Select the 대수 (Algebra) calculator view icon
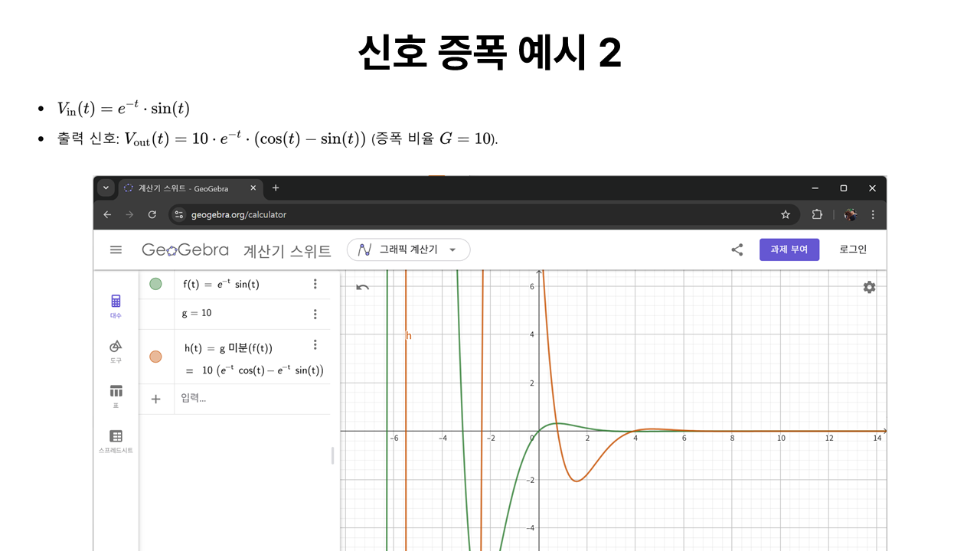980x551 pixels. pyautogui.click(x=116, y=305)
